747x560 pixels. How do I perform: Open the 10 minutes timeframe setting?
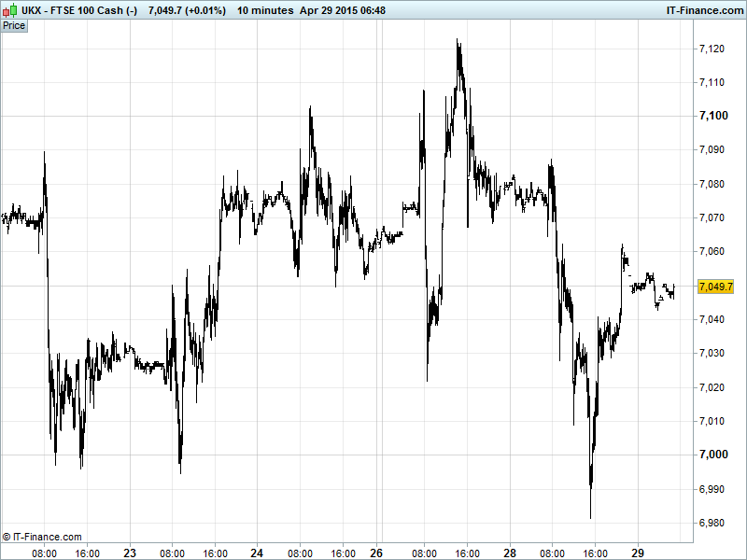click(x=266, y=9)
